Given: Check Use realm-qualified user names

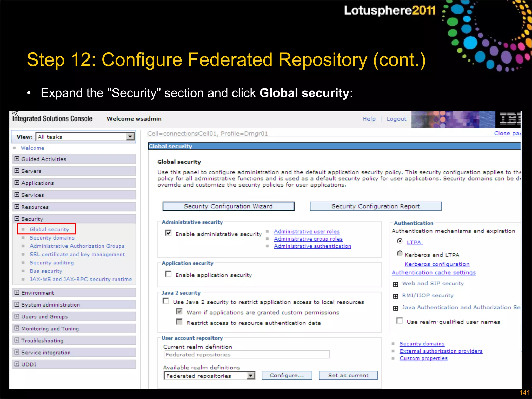Looking at the screenshot, I should tap(400, 321).
